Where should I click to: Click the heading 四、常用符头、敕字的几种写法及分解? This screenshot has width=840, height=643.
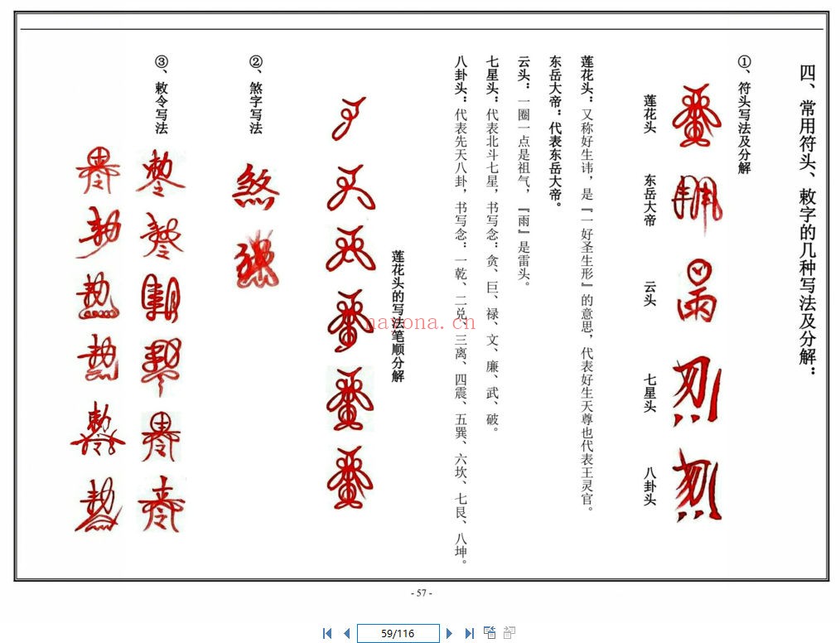(x=808, y=219)
